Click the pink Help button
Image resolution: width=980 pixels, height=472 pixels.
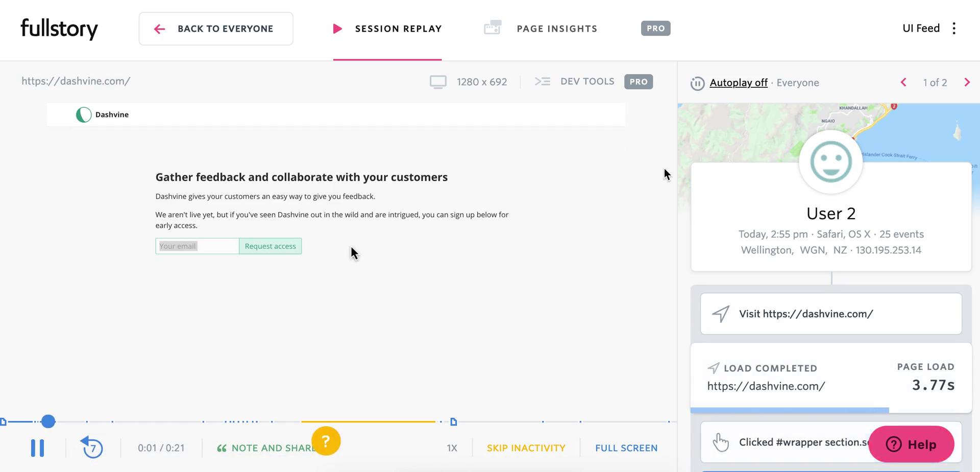(x=911, y=444)
